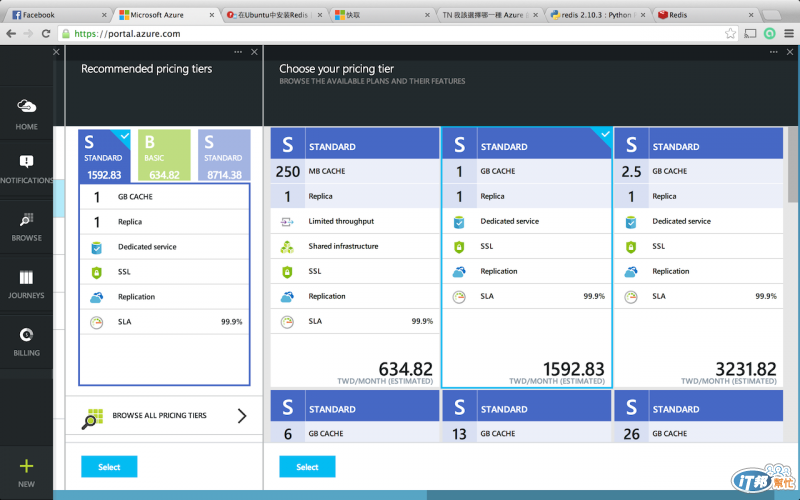This screenshot has width=800, height=500.
Task: Open the Home cloud icon in sidebar
Action: pyautogui.click(x=27, y=106)
